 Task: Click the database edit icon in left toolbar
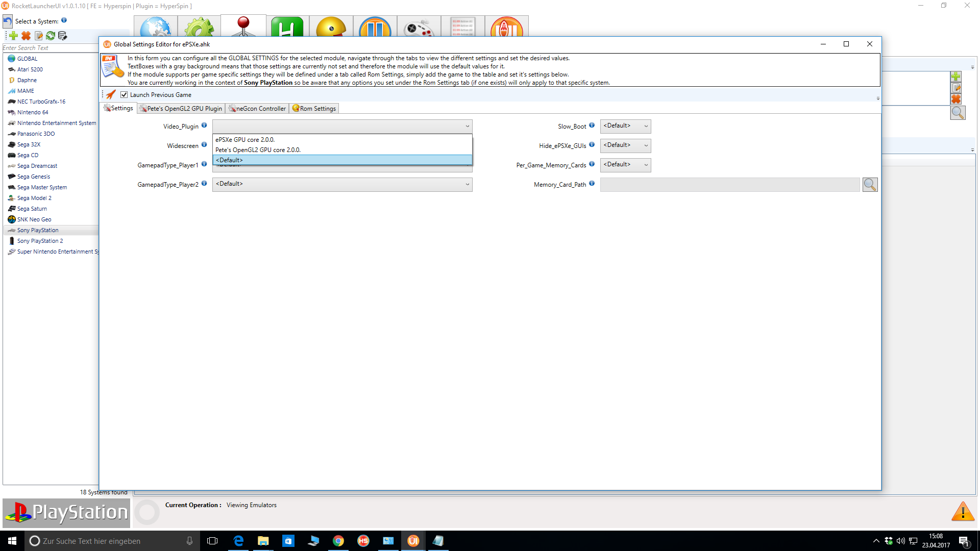coord(62,36)
